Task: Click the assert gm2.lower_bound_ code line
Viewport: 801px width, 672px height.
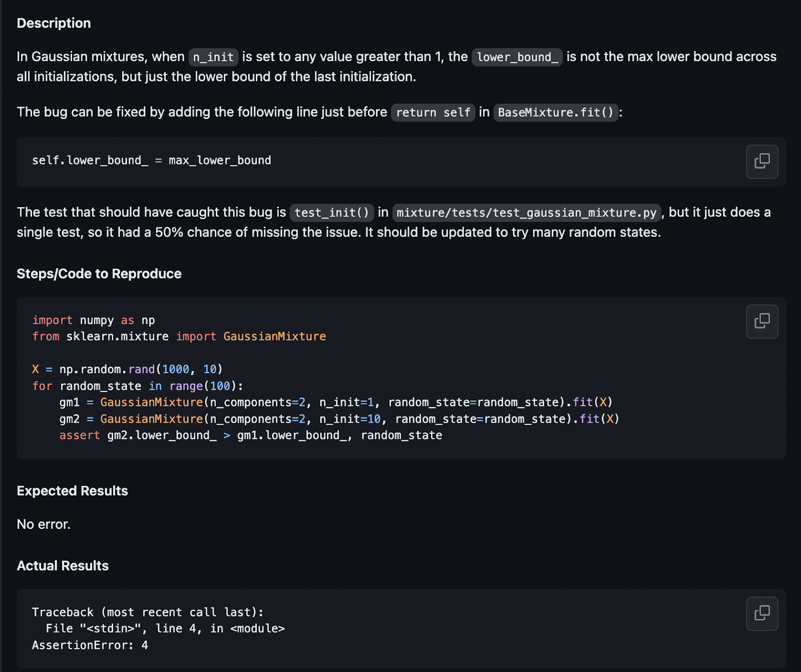Action: 251,435
